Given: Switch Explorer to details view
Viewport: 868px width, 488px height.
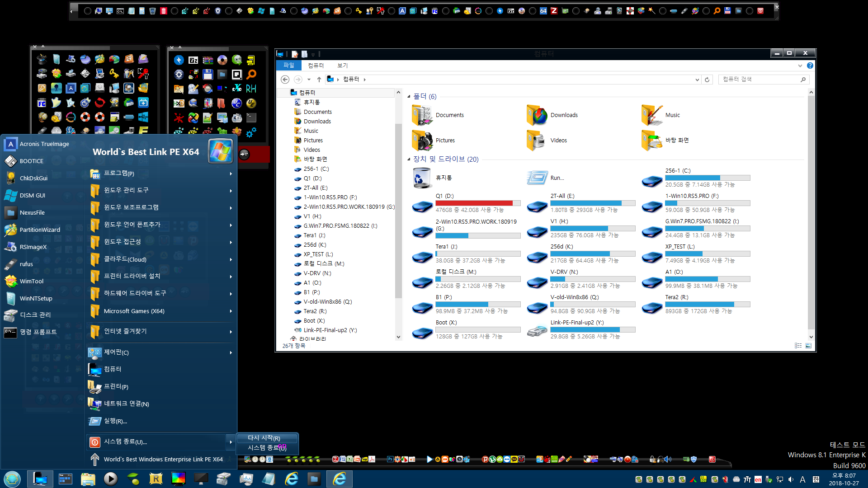Looking at the screenshot, I should 798,346.
